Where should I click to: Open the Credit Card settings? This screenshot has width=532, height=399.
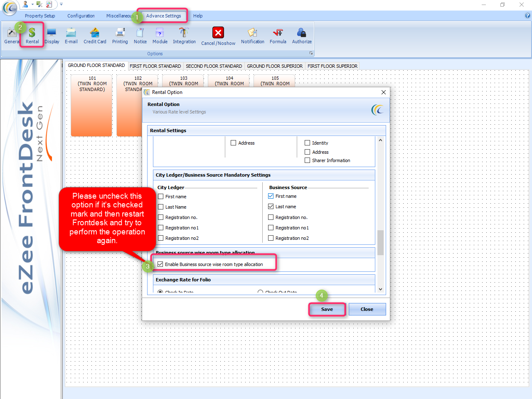click(x=95, y=36)
